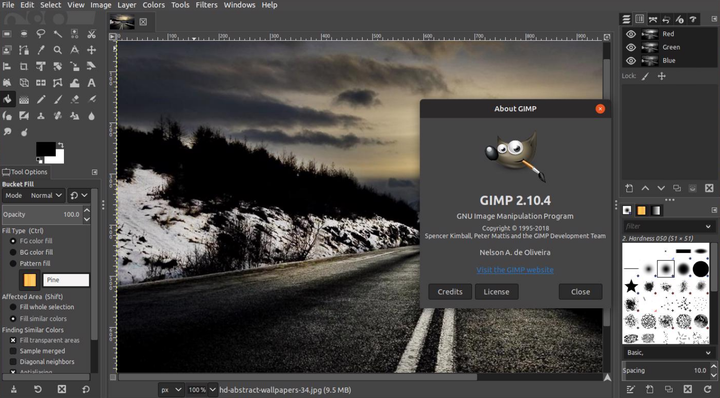
Task: Select the Eraser tool
Action: pyautogui.click(x=74, y=99)
